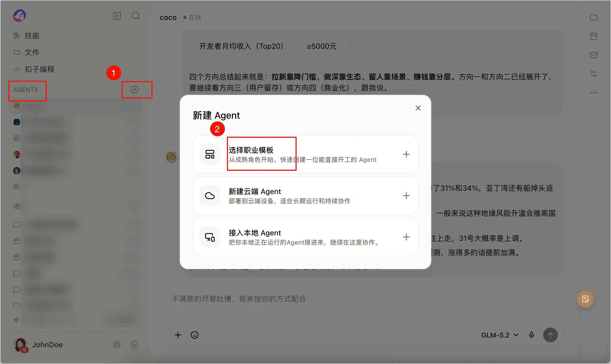The height and width of the screenshot is (364, 611).
Task: Open the sliders settings icon on right
Action: (x=593, y=74)
